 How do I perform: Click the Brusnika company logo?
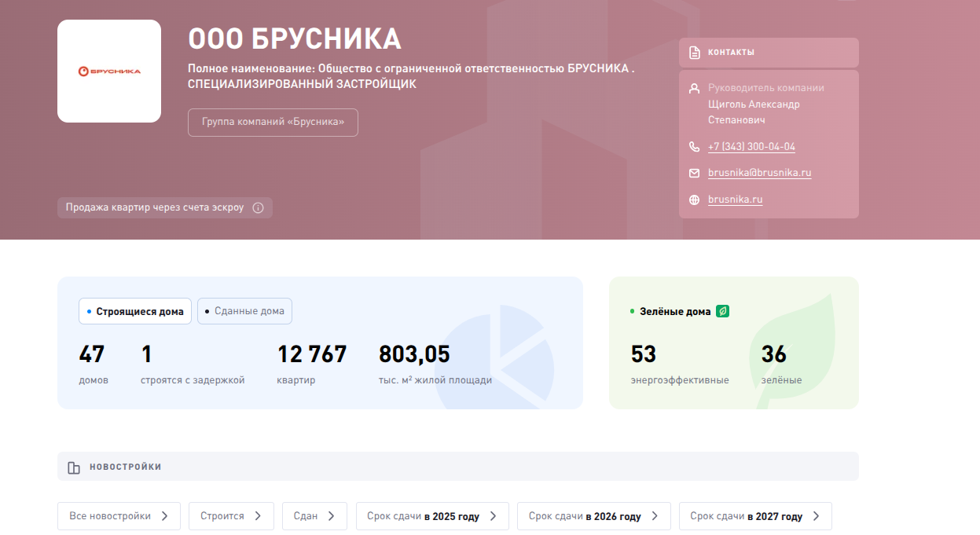click(109, 71)
